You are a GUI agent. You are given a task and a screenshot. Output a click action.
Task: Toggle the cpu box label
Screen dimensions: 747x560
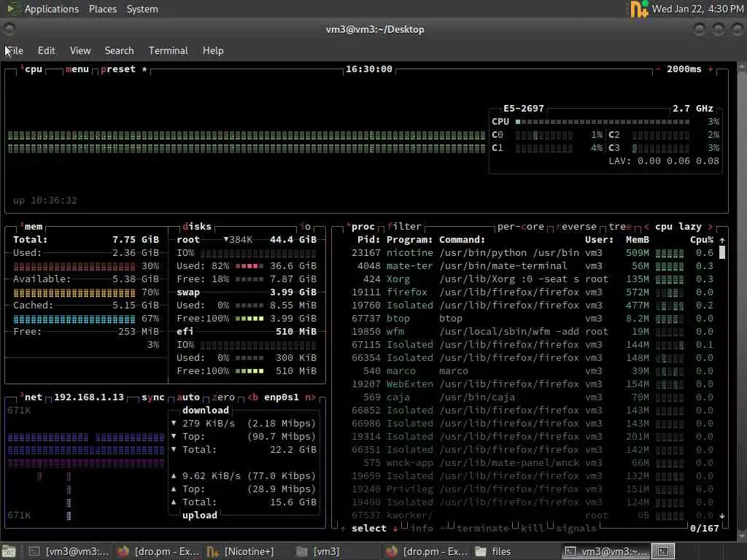pos(33,69)
